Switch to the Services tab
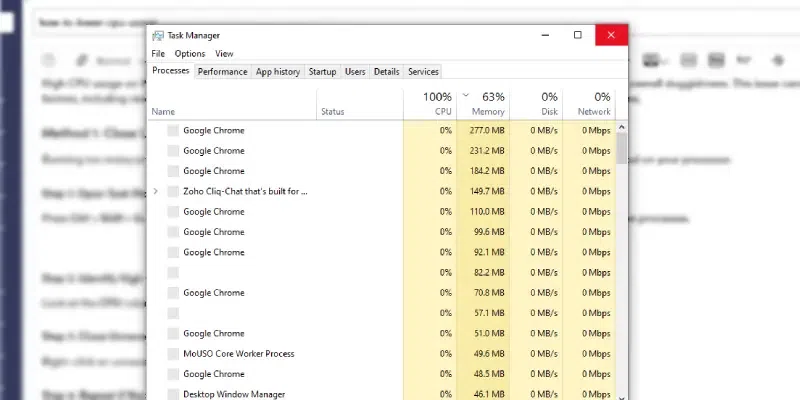800x400 pixels. (x=423, y=72)
